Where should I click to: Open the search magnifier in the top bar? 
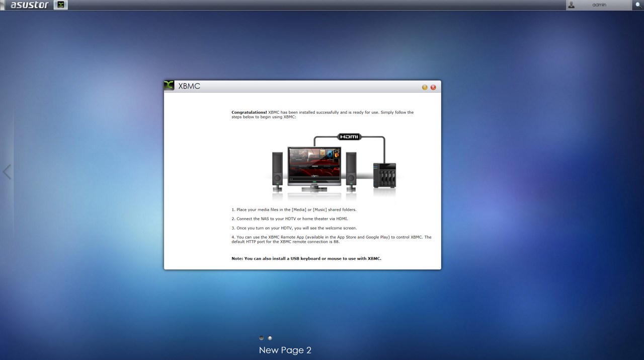point(639,5)
